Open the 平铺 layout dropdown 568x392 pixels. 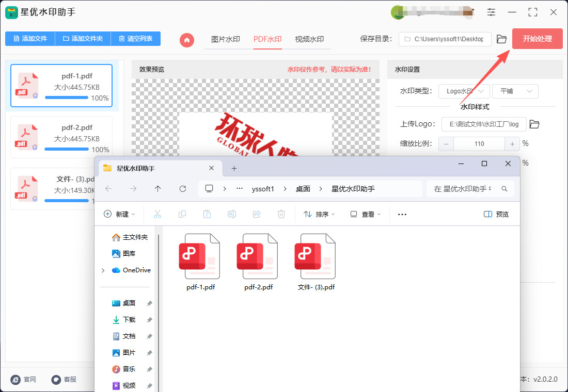coord(515,91)
